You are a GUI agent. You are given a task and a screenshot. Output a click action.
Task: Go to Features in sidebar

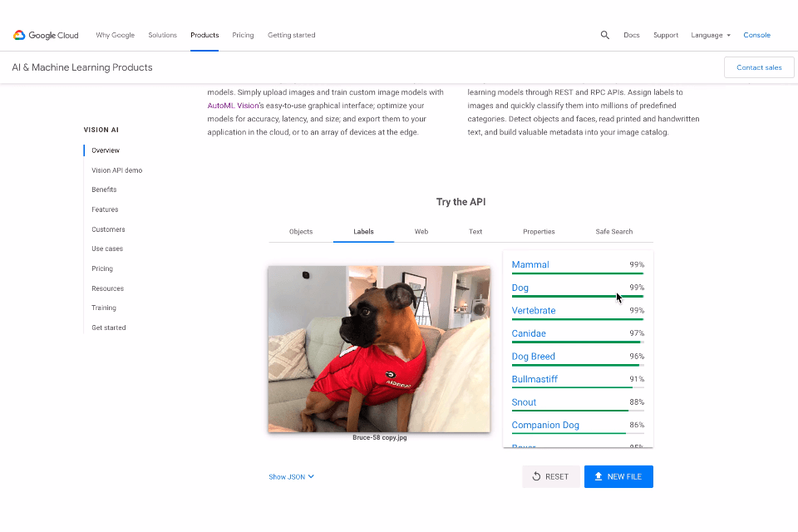click(105, 209)
